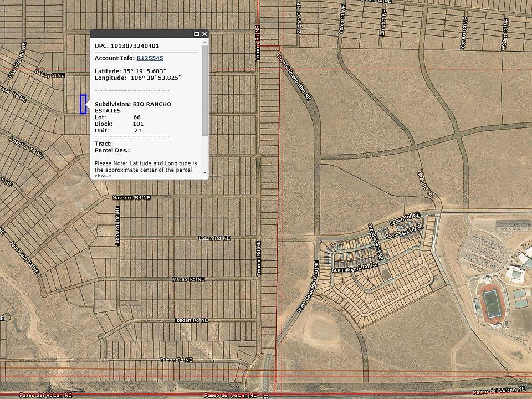532x399 pixels.
Task: Open account link R125545
Action: pyautogui.click(x=150, y=58)
